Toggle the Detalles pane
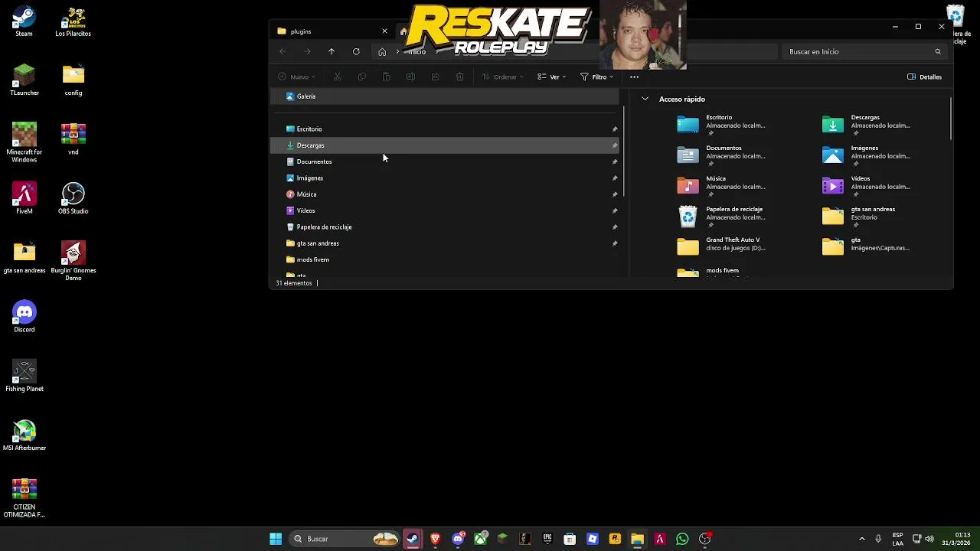 coord(924,77)
